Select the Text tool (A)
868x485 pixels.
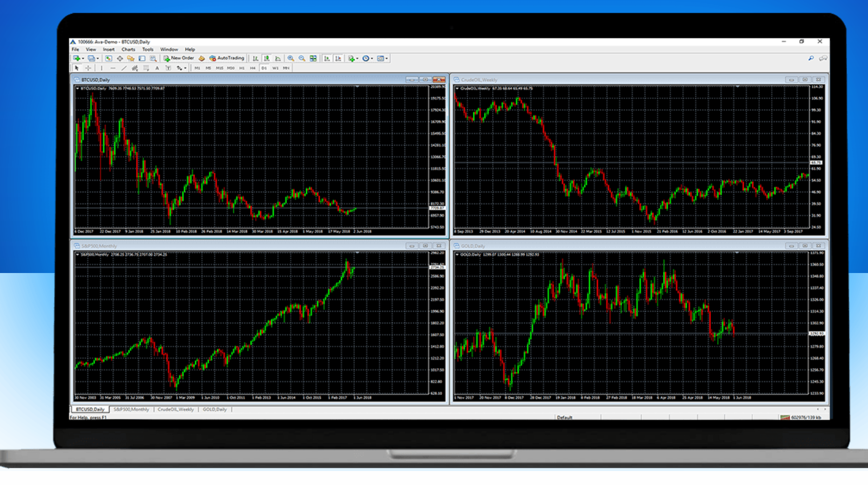point(157,68)
